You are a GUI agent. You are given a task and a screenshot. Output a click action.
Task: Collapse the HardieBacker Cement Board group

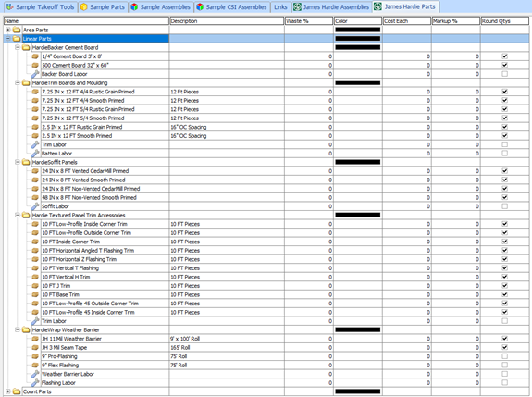(17, 47)
